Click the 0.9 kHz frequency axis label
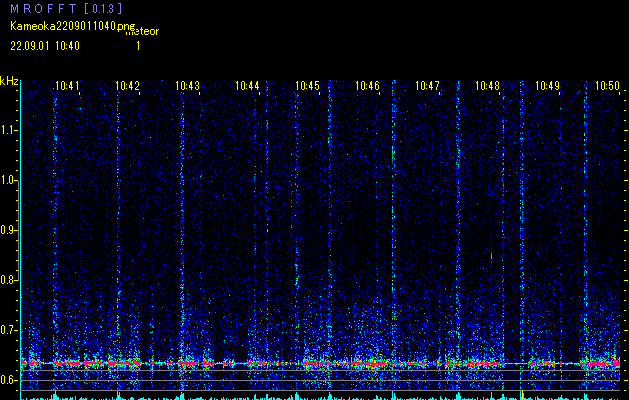 pos(9,230)
